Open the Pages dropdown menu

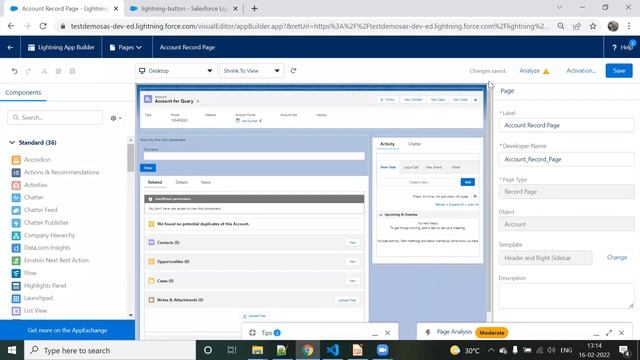(x=126, y=47)
